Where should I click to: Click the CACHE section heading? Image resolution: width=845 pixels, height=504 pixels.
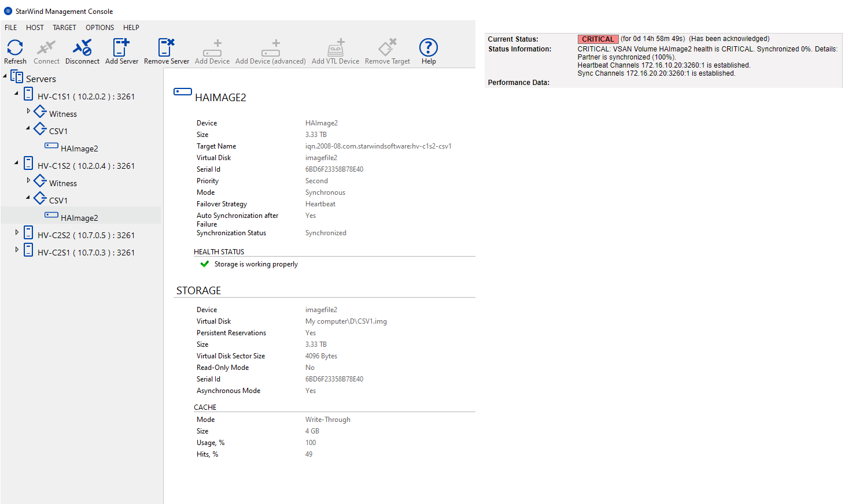(x=205, y=407)
